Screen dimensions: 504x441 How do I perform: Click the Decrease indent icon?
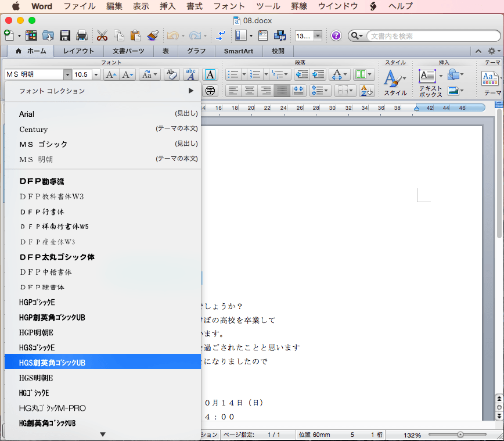click(x=302, y=74)
